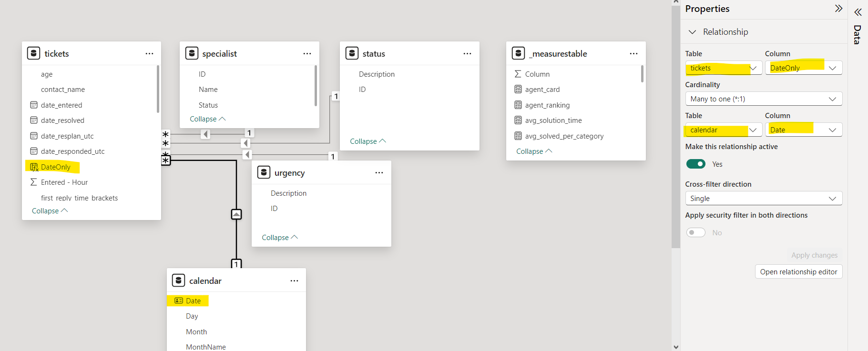Viewport: 868px width, 351px height.
Task: Click the urgency table database icon
Action: [264, 172]
